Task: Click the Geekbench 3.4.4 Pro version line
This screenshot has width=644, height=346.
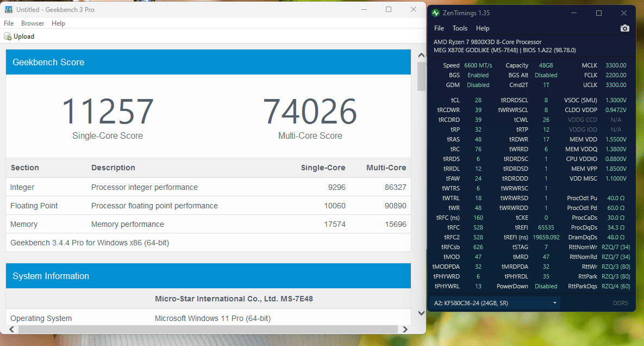Action: click(x=90, y=243)
